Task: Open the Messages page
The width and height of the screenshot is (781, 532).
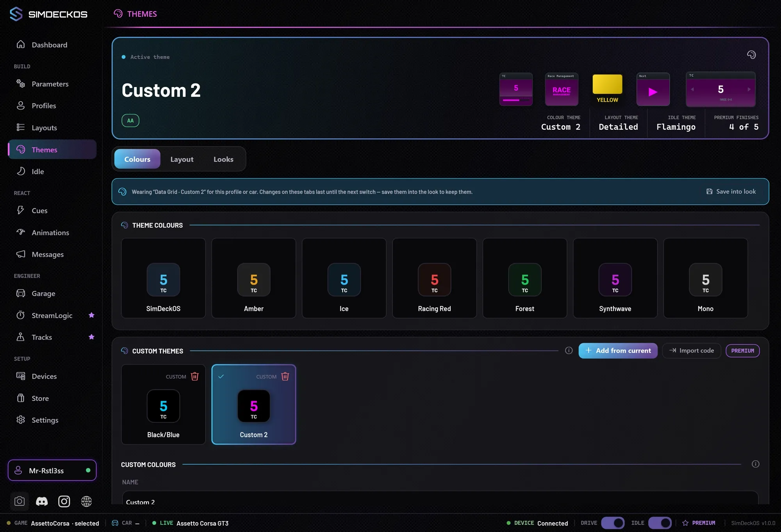Action: pos(52,254)
